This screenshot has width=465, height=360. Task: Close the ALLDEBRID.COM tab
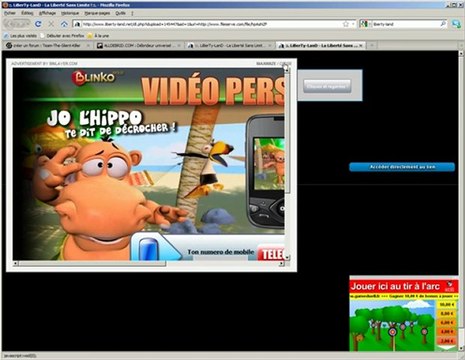179,45
